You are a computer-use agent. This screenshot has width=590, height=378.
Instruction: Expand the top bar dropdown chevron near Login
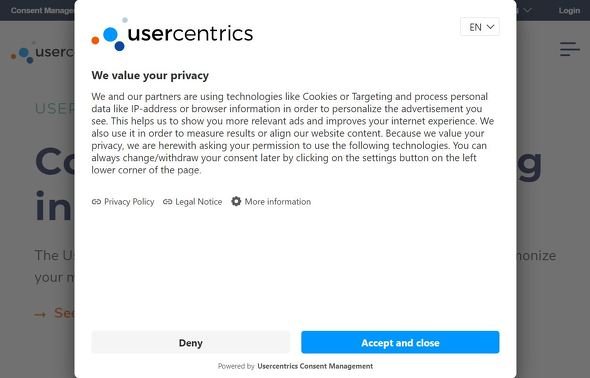pos(527,10)
